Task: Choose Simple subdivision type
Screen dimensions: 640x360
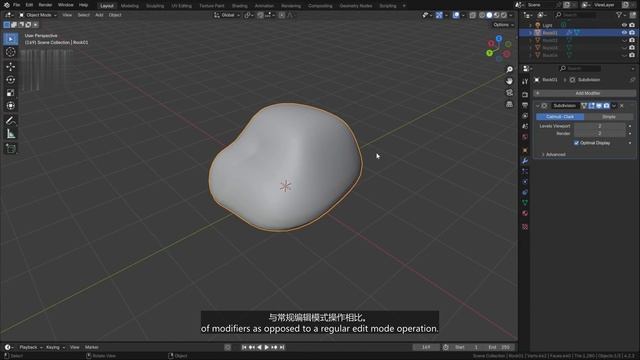Action: 609,117
